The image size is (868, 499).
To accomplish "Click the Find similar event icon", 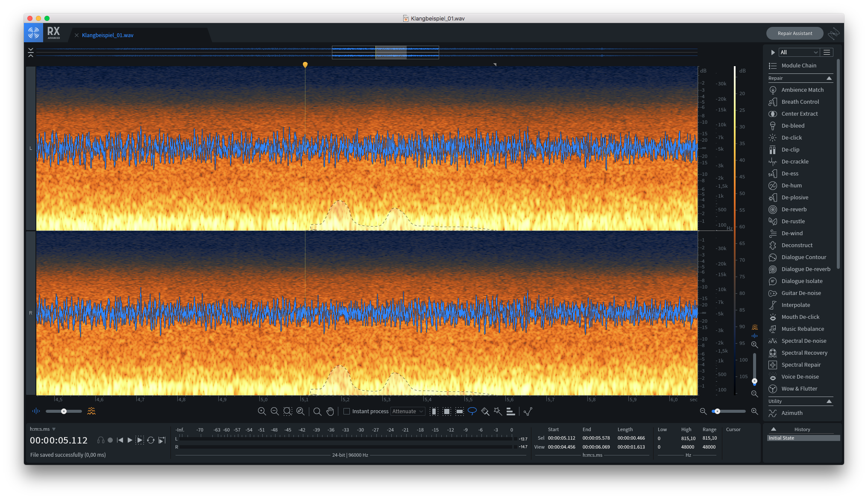I will 528,411.
